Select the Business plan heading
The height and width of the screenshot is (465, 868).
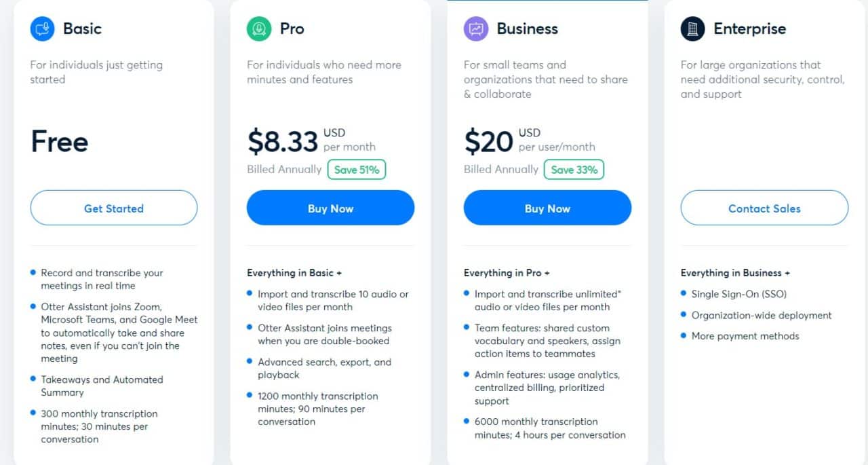tap(528, 29)
